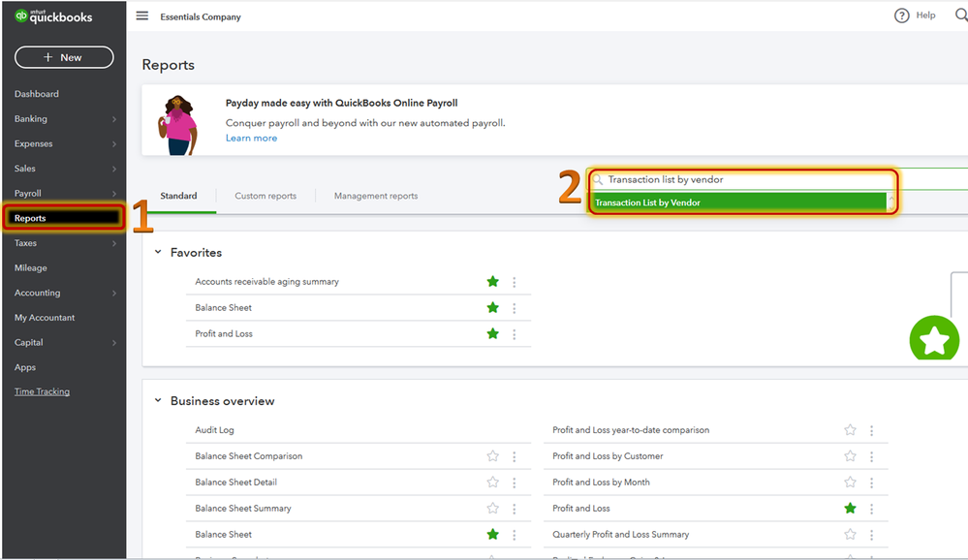Star the Profit and Loss by Month report
The height and width of the screenshot is (560, 968).
tap(850, 482)
